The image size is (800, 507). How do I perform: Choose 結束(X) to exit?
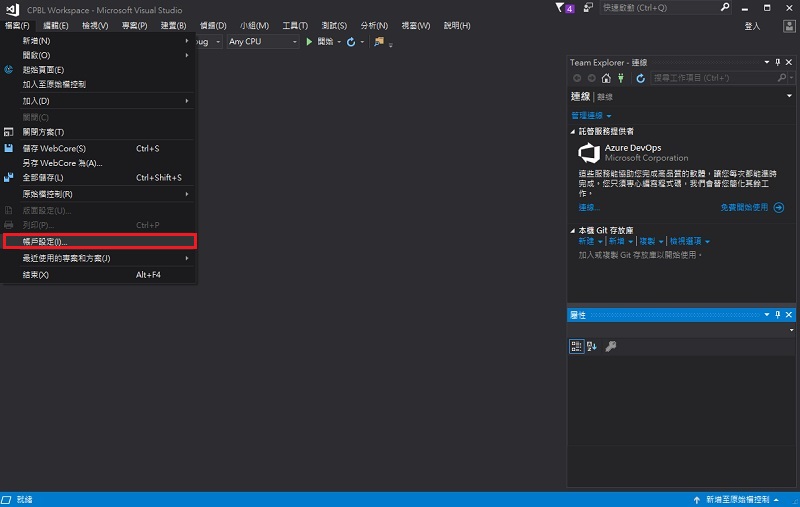tap(98, 275)
